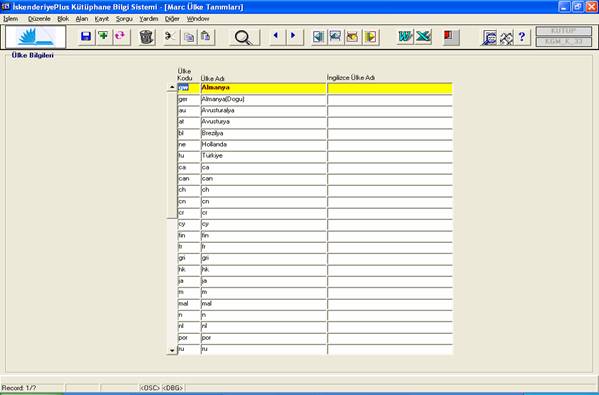Open the Sorgu menu

pyautogui.click(x=124, y=19)
